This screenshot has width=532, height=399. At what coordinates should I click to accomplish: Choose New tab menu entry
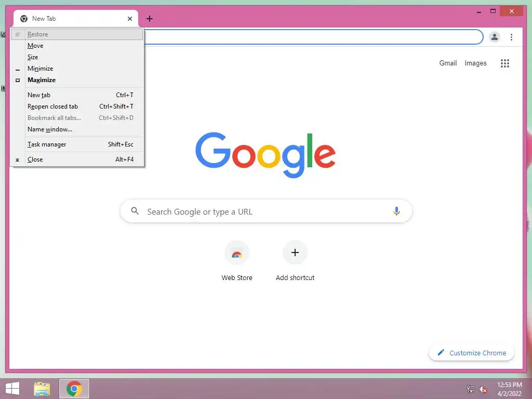[77, 95]
